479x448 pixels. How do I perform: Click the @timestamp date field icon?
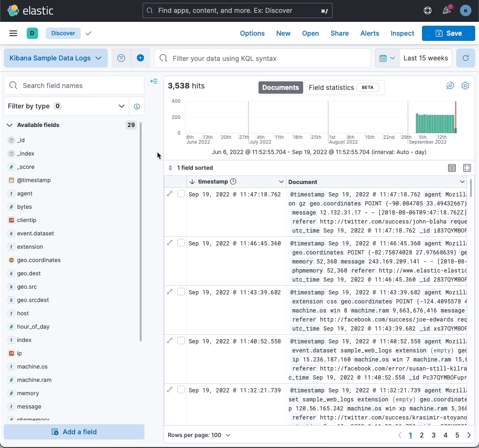[11, 180]
